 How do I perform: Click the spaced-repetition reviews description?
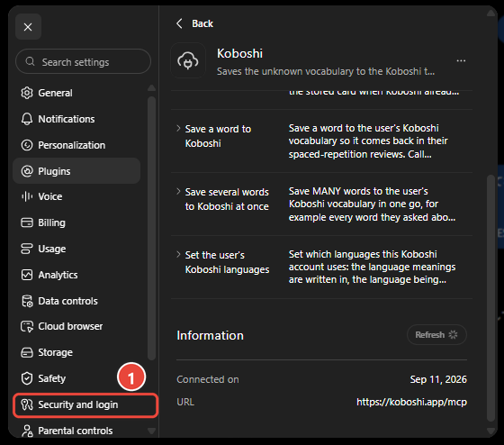(x=368, y=141)
